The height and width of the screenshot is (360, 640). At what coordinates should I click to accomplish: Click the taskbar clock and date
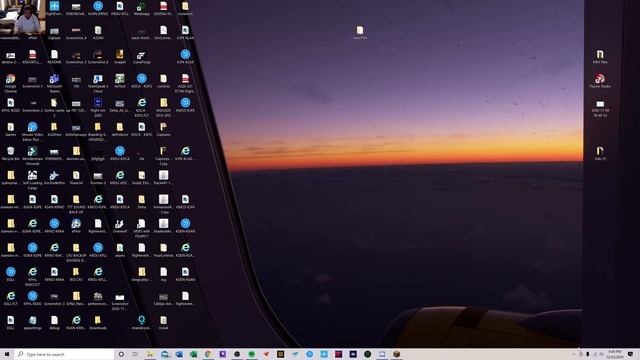coord(615,354)
